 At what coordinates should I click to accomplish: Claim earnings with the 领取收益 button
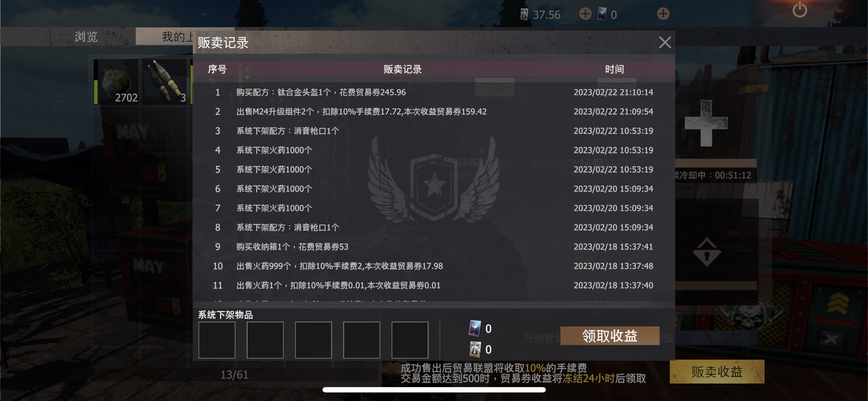coord(610,336)
